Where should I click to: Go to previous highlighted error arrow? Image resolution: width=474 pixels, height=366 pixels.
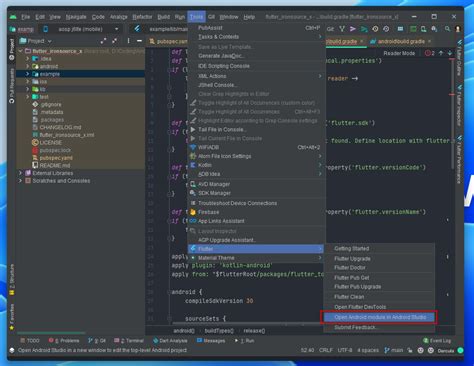point(441,53)
